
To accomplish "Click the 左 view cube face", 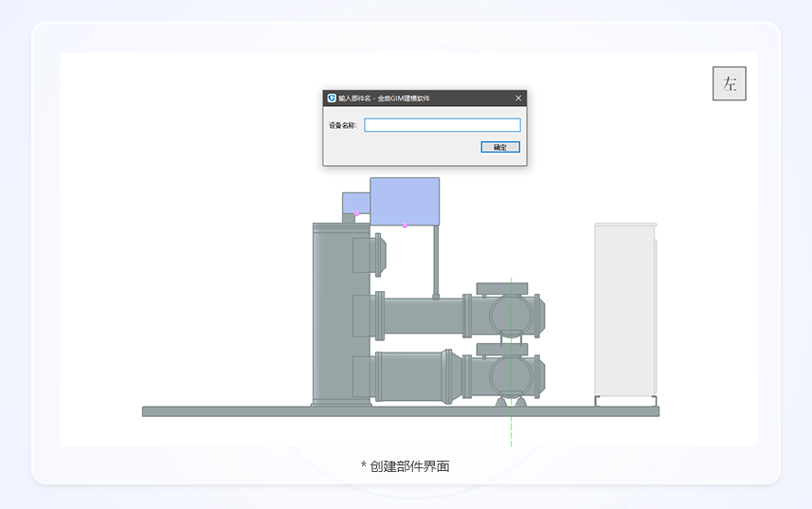I will [x=729, y=83].
